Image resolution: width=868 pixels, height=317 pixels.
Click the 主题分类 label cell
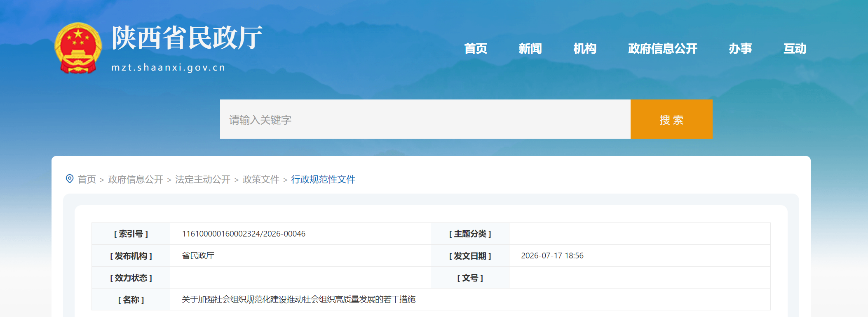470,234
